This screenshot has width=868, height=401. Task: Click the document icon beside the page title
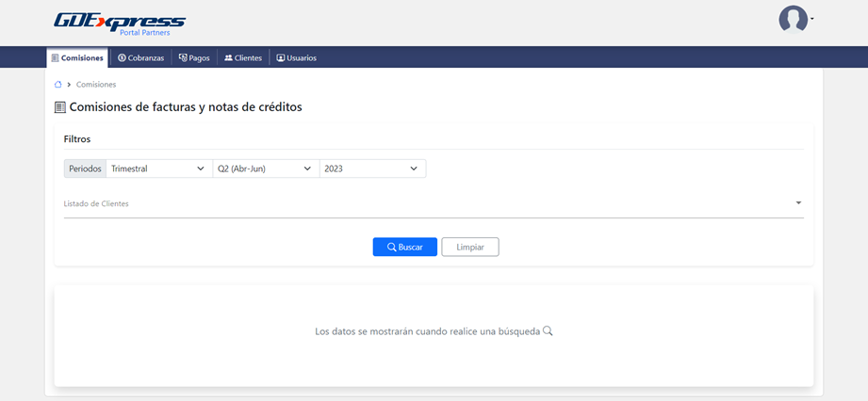click(60, 107)
